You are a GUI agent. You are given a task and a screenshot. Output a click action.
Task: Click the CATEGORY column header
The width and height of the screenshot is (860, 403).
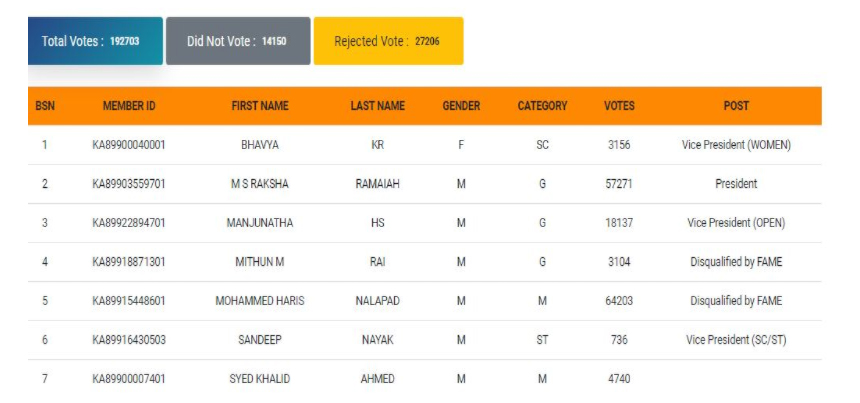(542, 106)
